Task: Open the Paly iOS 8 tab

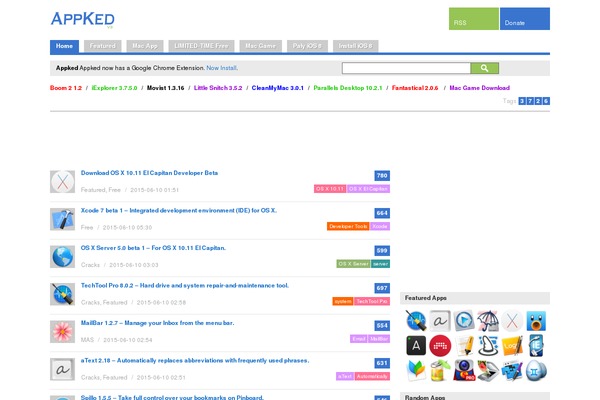Action: (x=307, y=46)
